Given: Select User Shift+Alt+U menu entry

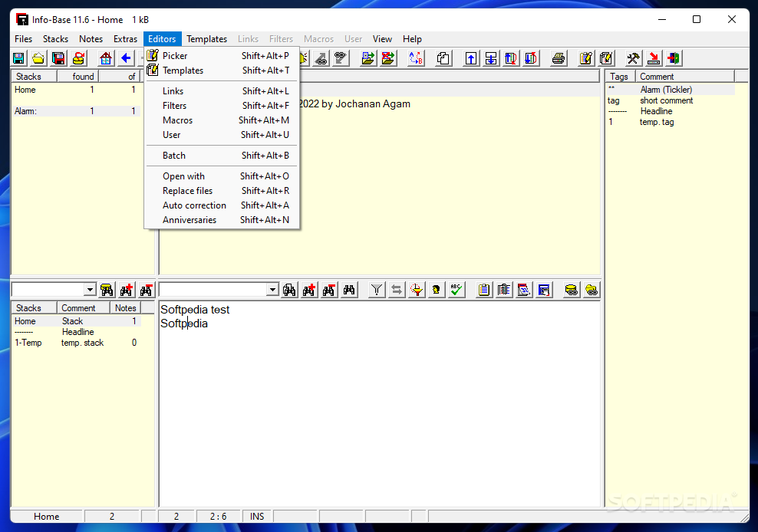Looking at the screenshot, I should click(222, 134).
